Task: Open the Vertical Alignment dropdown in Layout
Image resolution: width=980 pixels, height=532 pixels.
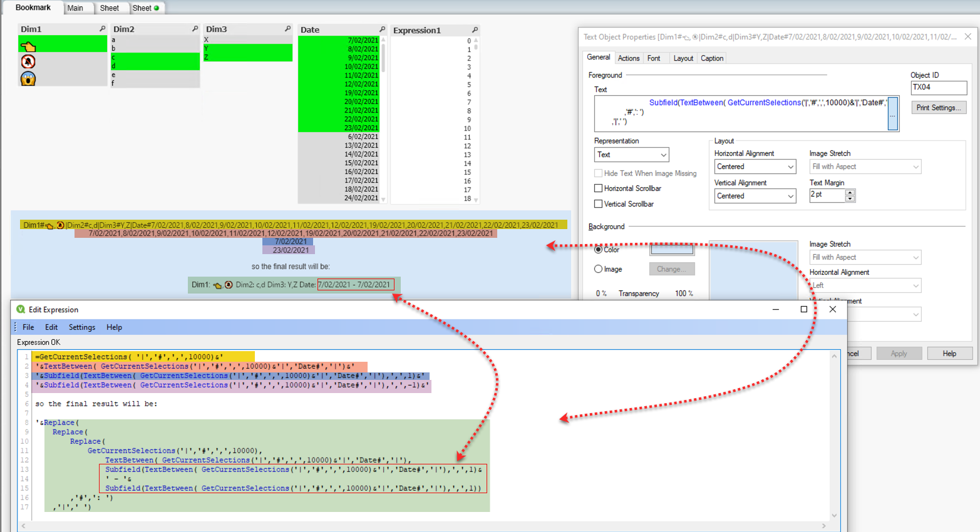Action: tap(755, 196)
